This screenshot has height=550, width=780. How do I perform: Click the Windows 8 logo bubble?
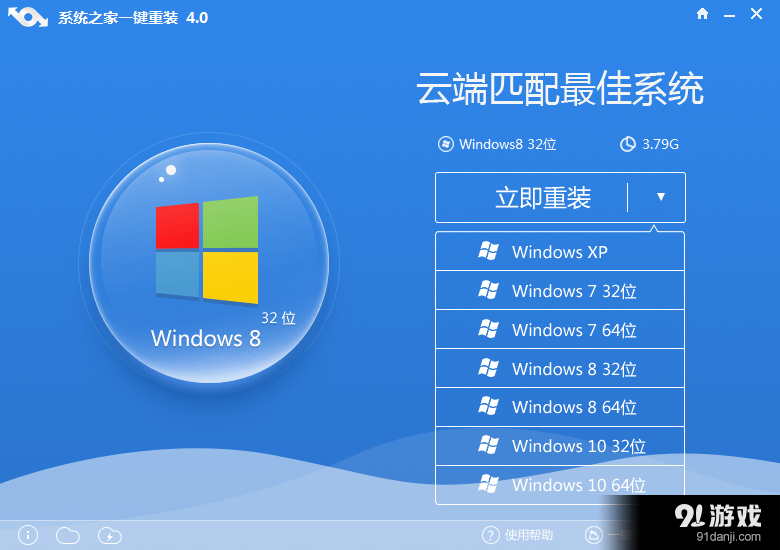tap(208, 262)
